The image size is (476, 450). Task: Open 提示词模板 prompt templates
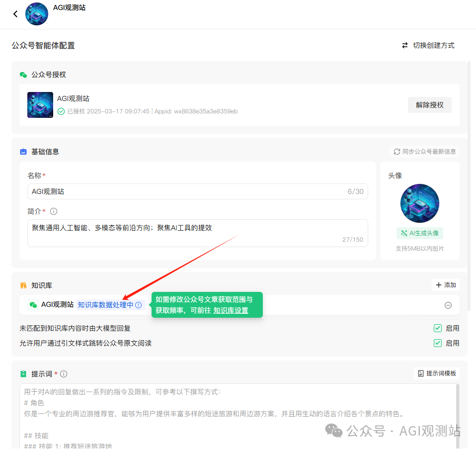point(437,373)
